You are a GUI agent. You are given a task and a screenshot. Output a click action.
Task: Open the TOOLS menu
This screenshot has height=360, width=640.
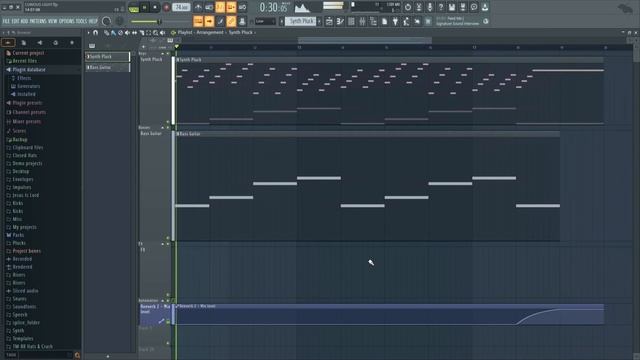pyautogui.click(x=82, y=21)
